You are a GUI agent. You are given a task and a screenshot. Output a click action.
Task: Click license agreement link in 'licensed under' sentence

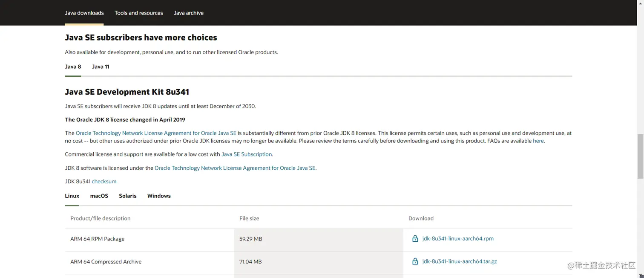click(x=235, y=168)
